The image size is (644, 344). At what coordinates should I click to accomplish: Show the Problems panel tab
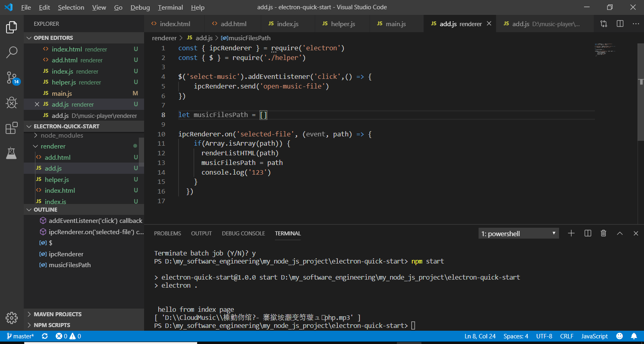167,233
